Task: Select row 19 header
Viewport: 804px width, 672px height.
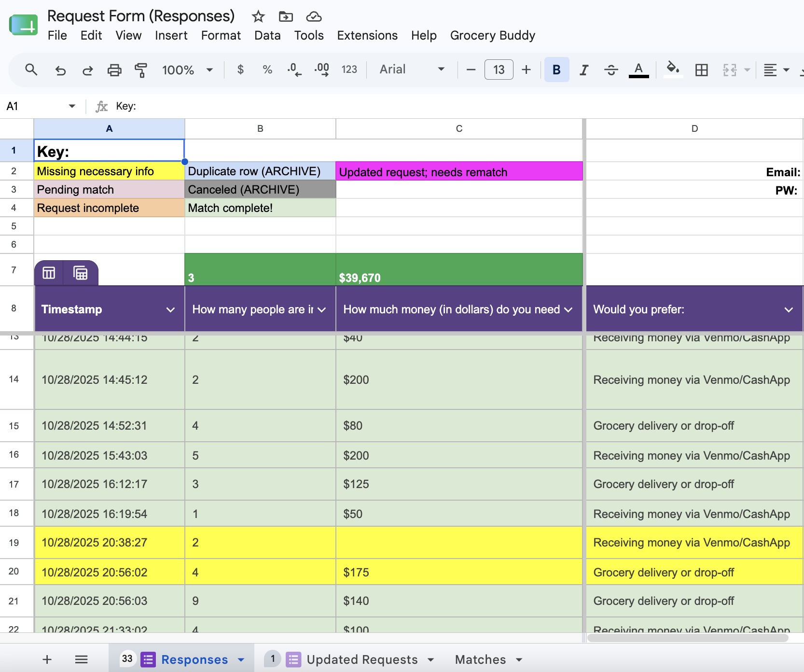Action: click(14, 543)
